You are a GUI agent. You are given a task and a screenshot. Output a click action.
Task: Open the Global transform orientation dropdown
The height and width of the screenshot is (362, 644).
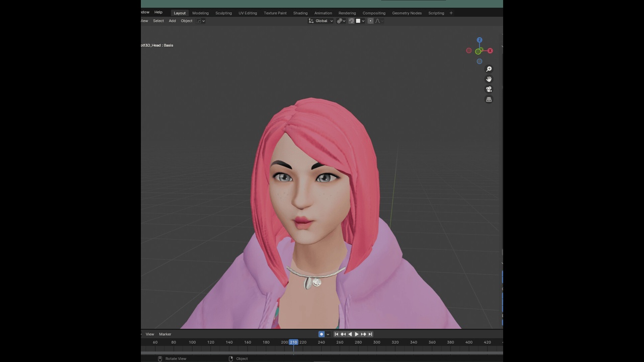[x=321, y=21]
